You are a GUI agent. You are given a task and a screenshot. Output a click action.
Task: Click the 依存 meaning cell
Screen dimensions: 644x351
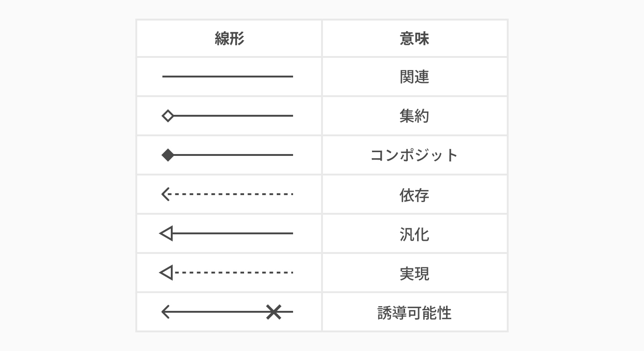[x=414, y=195]
